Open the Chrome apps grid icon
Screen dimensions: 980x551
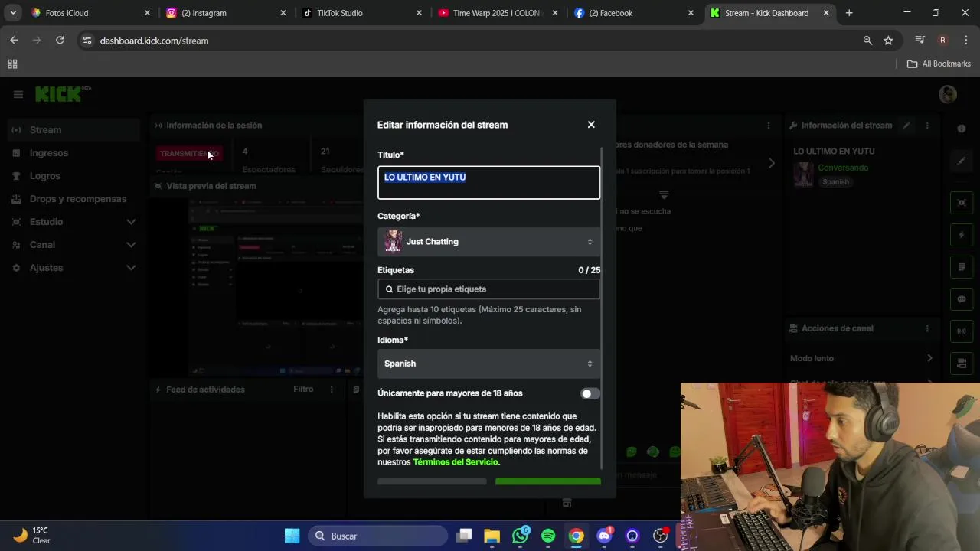[12, 64]
